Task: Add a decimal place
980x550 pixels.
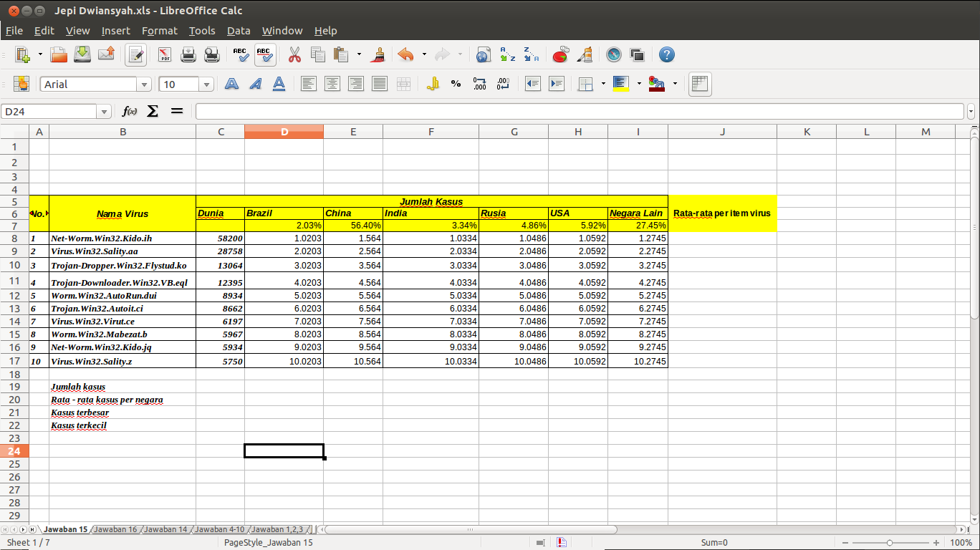Action: 480,84
